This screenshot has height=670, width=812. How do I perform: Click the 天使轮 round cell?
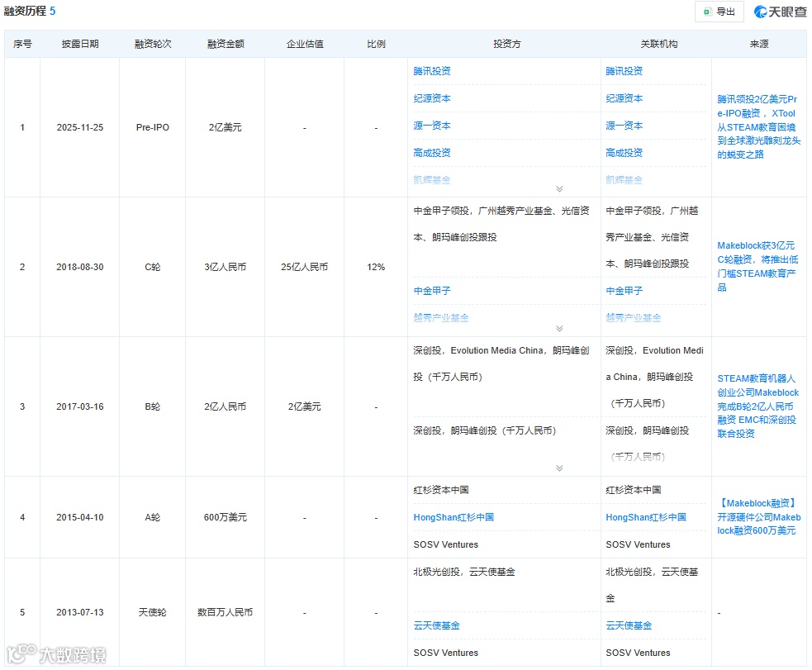pos(153,612)
